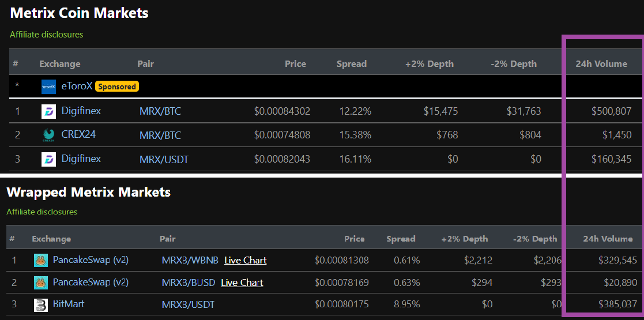Sort Metrix Coin table by +2% Depth

click(430, 63)
